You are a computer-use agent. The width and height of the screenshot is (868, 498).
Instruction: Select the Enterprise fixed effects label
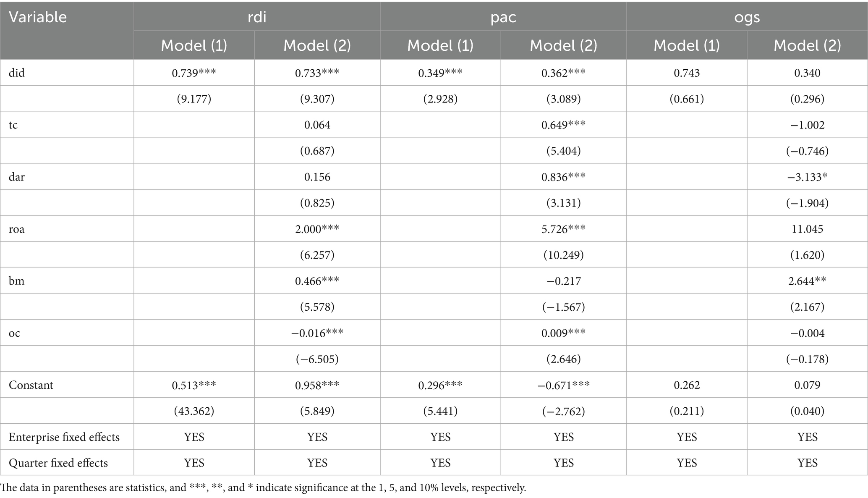pos(64,437)
